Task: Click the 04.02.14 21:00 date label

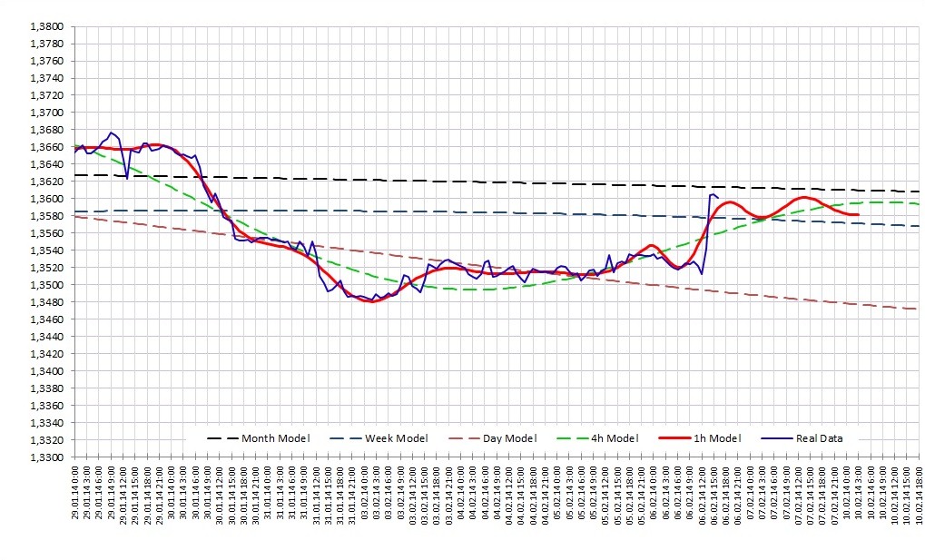Action: coord(545,495)
